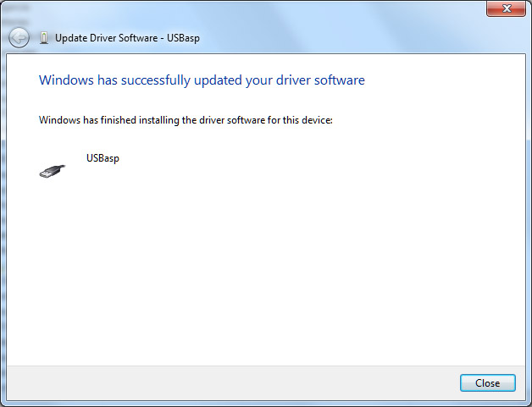Click the Close button
The width and height of the screenshot is (532, 407).
point(488,383)
